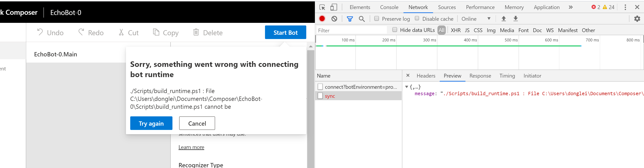The height and width of the screenshot is (168, 644).
Task: Tick the checkbox beside sync request
Action: (x=320, y=96)
